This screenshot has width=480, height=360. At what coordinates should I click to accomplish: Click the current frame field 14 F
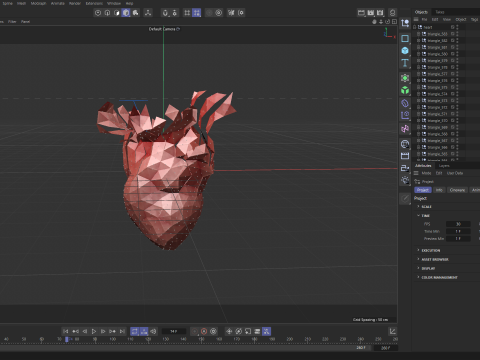pos(174,331)
